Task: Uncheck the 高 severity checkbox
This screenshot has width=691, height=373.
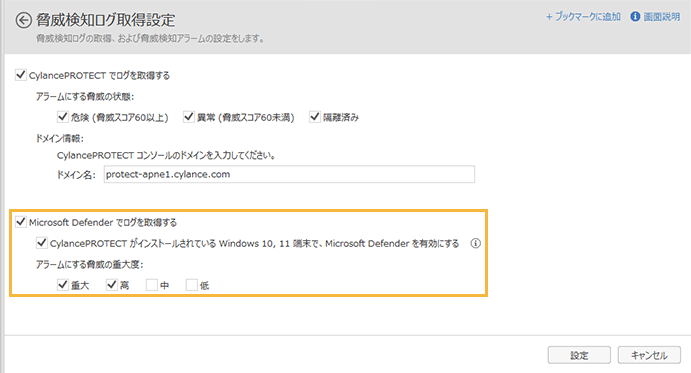Action: [111, 285]
